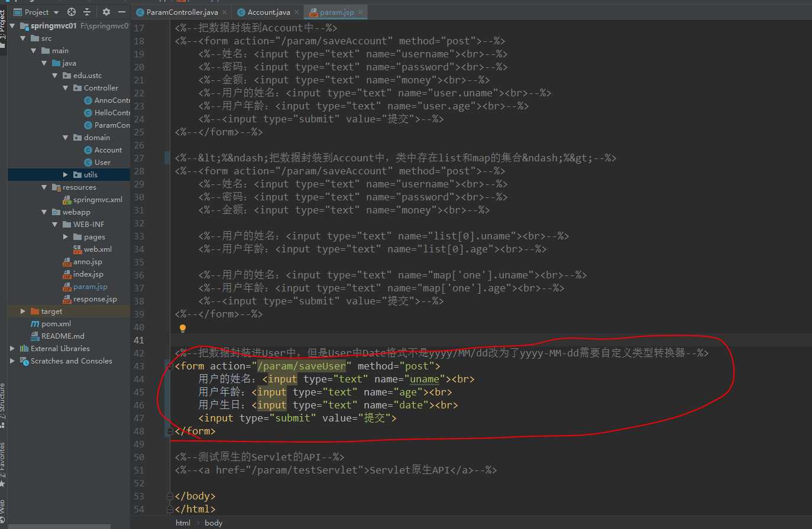Collapse the edu.ustc package arrow
The image size is (812, 529).
[x=55, y=76]
